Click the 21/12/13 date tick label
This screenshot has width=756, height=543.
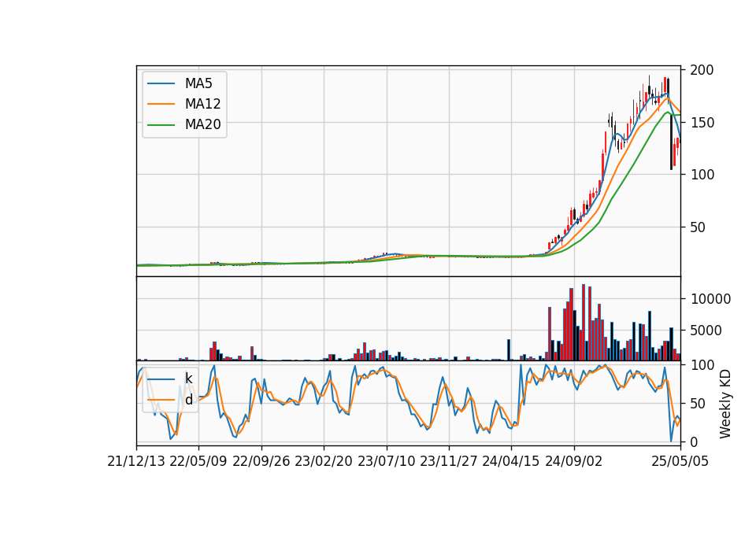[x=136, y=461]
